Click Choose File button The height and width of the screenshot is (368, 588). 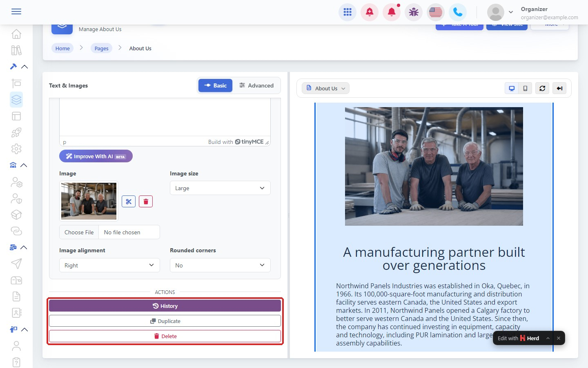click(79, 232)
